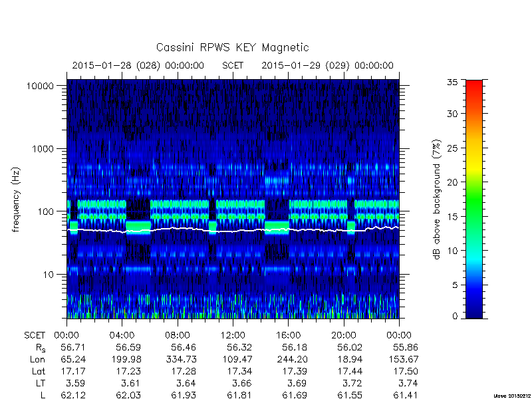Click the Rs row label
Viewport: 532px width, 399px height.
[41, 348]
